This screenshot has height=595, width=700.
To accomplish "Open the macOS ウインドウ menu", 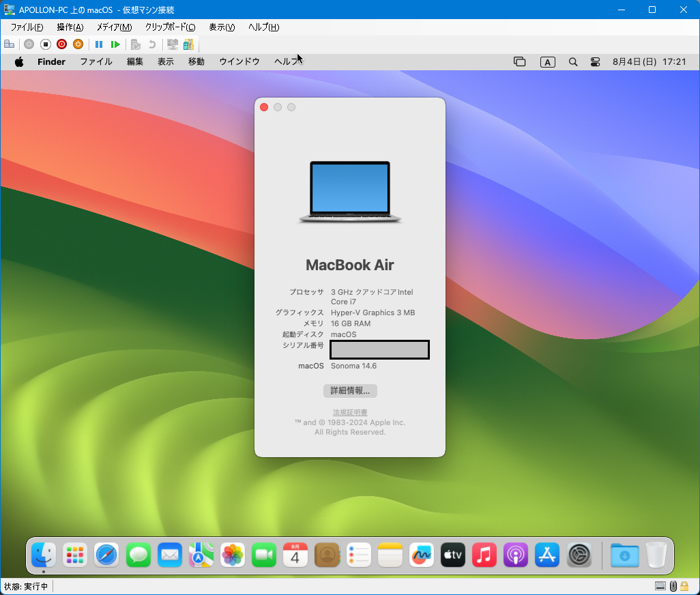I will click(239, 61).
